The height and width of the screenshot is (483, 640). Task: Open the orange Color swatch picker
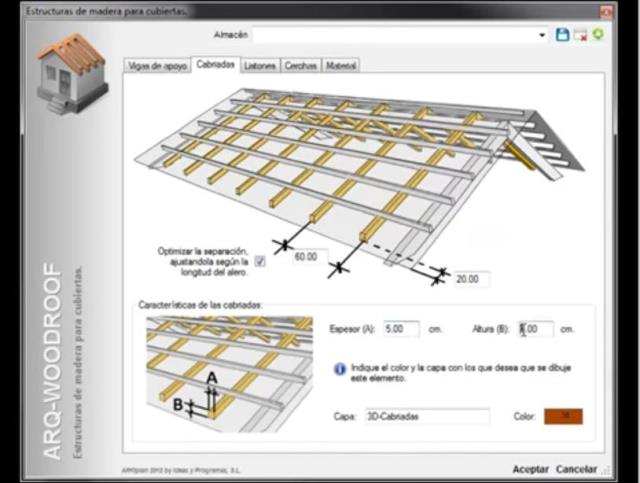pos(563,416)
